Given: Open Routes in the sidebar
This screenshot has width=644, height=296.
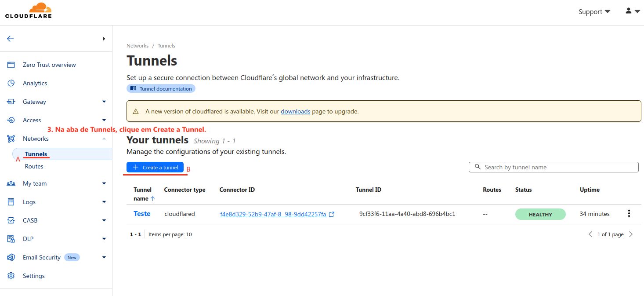Looking at the screenshot, I should tap(34, 166).
